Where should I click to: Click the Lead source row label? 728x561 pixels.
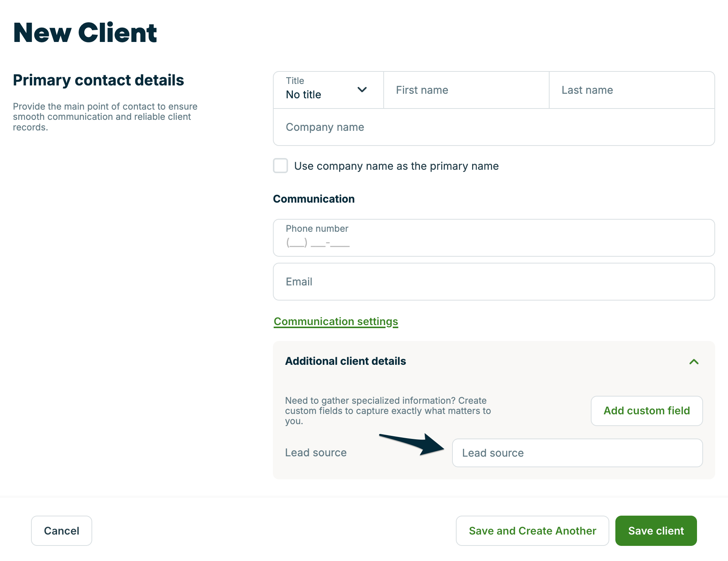pyautogui.click(x=316, y=453)
